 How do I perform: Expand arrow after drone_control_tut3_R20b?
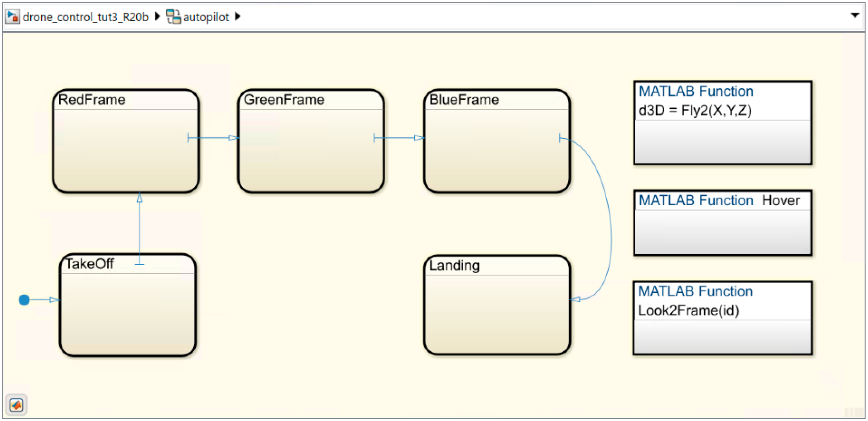tap(157, 16)
